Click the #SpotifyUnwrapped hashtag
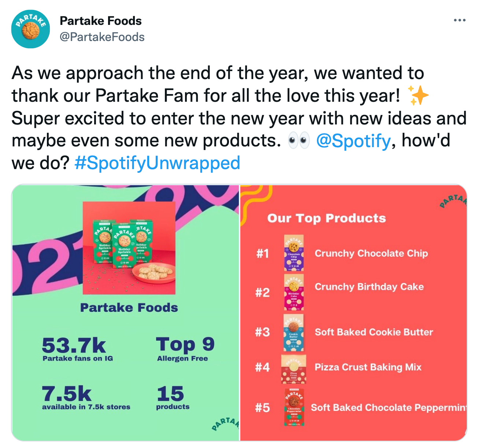Viewport: 477px width, 448px height. [157, 163]
